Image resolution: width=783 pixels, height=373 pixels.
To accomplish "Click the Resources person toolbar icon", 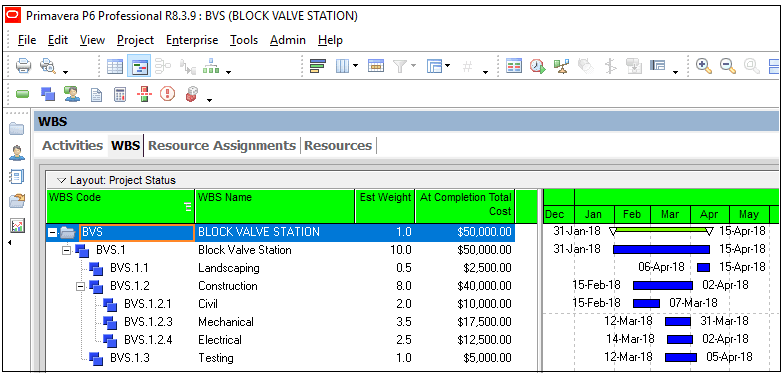I will coord(72,94).
